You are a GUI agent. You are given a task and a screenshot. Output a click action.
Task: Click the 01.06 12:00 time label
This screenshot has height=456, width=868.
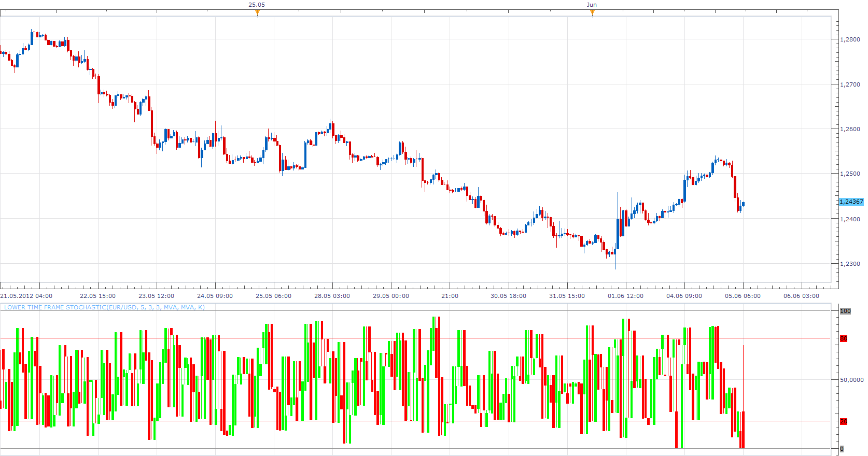(x=625, y=296)
